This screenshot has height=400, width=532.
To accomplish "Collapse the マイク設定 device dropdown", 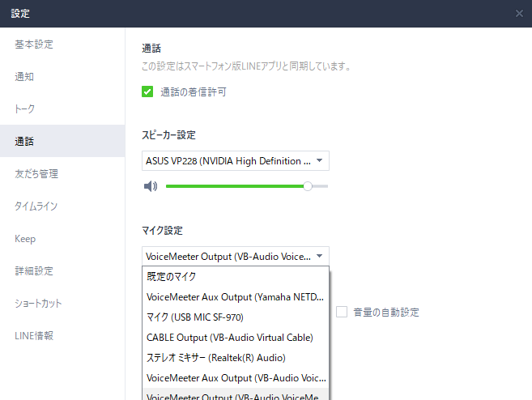I will 236,256.
